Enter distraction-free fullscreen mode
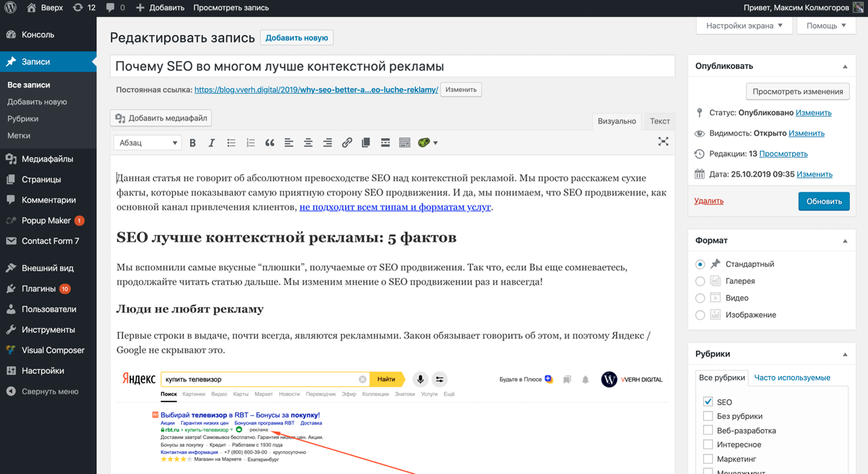Screen dimensions: 868x474 click(x=663, y=141)
